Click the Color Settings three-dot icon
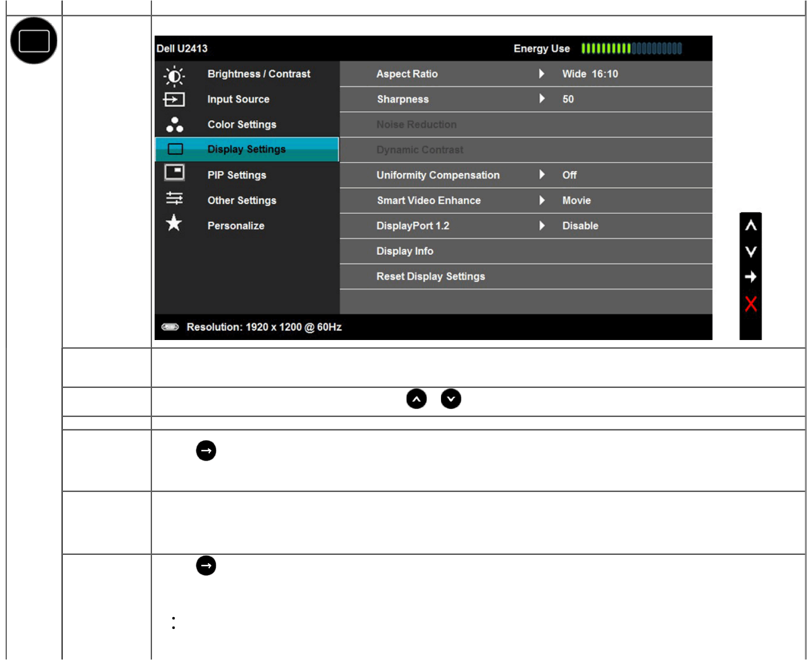812x660 pixels. coord(174,125)
